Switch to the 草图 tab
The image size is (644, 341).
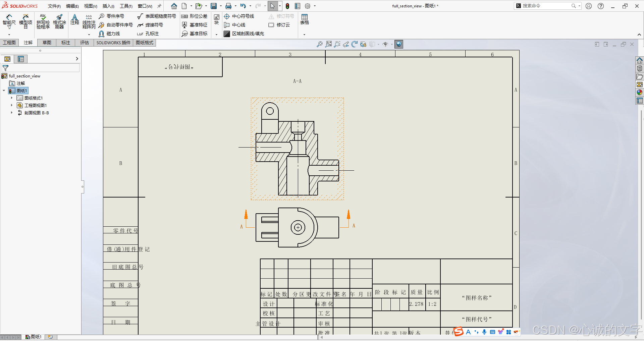coord(47,43)
